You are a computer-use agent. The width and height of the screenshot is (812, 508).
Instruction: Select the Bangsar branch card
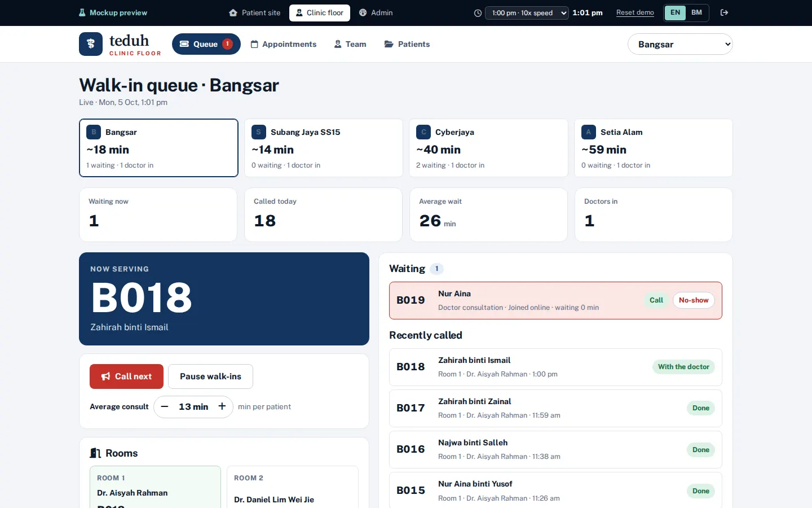[x=158, y=148]
